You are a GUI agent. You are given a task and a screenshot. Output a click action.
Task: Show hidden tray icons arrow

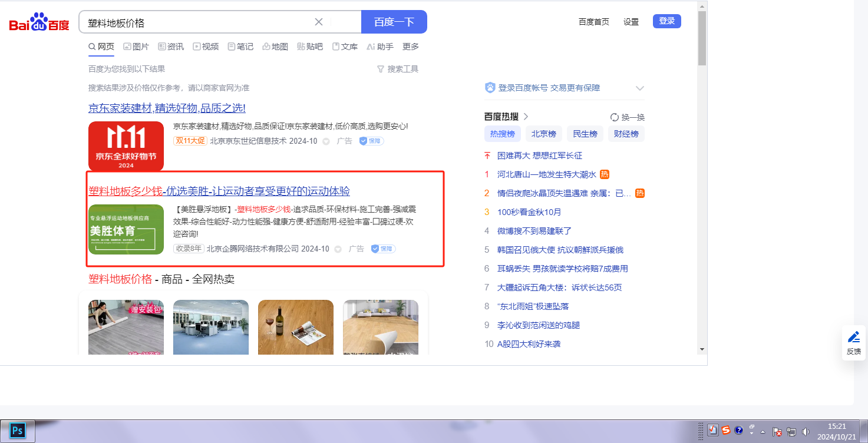pos(763,431)
